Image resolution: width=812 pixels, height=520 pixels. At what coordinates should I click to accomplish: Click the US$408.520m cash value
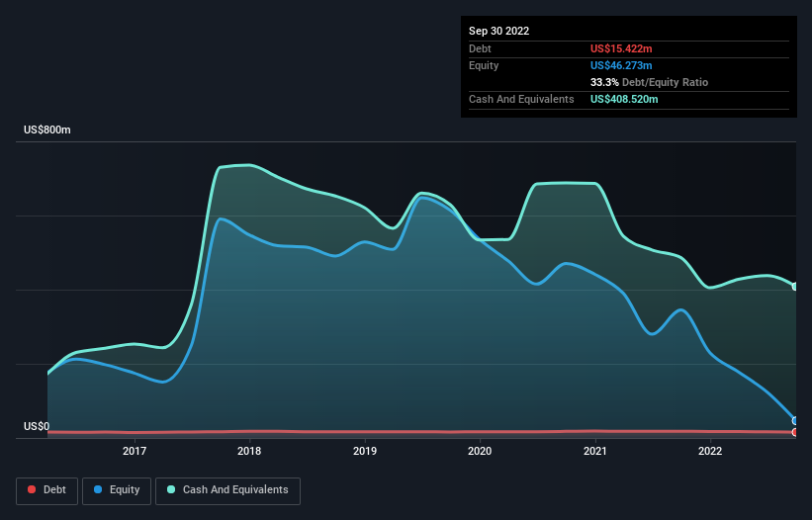point(624,99)
